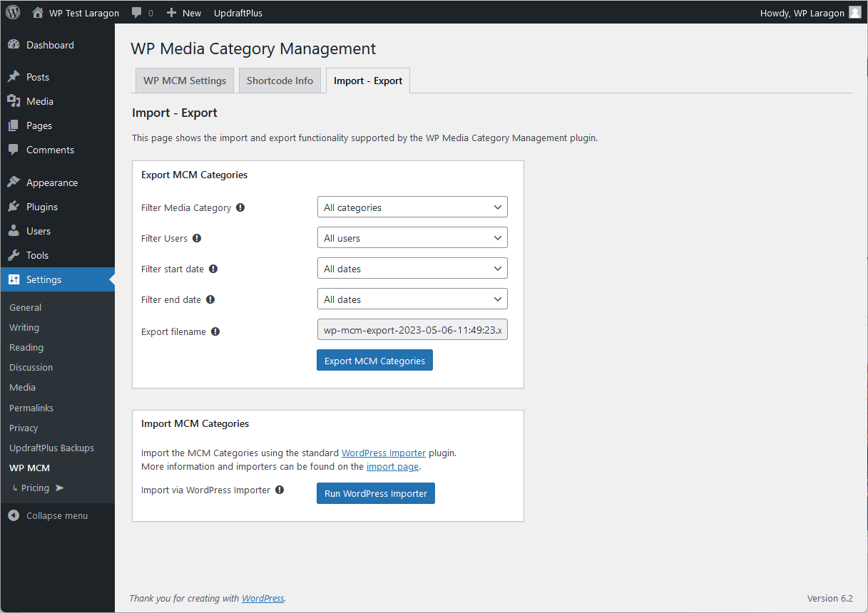Open UpdraftPlus in the admin bar

click(238, 13)
